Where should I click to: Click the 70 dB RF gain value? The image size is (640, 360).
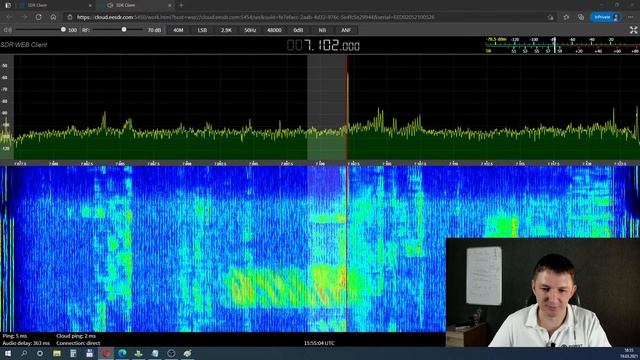154,30
